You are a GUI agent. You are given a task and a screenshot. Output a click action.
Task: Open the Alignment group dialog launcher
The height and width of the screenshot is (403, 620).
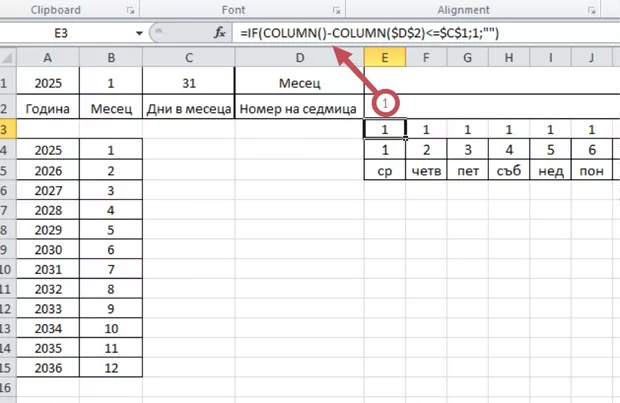click(592, 11)
